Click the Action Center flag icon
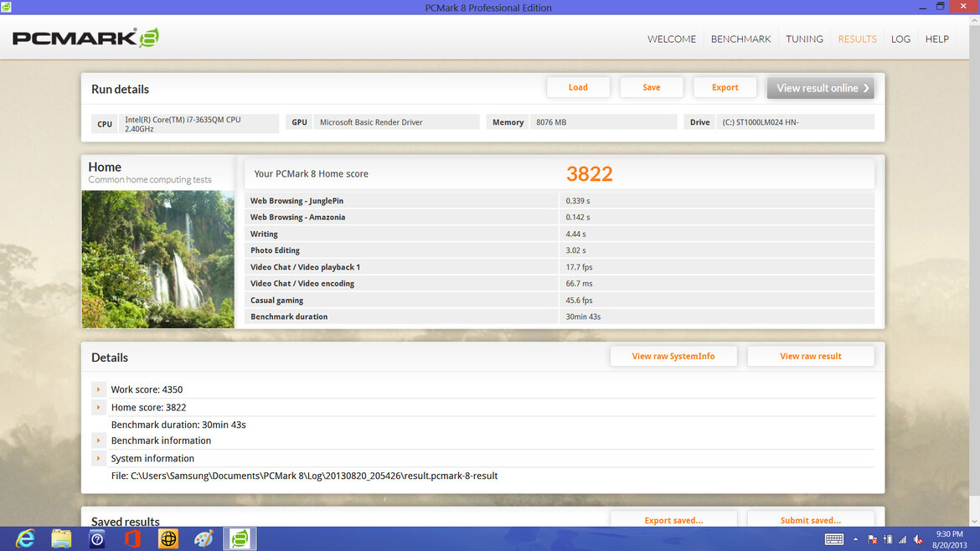980x551 pixels. point(873,539)
